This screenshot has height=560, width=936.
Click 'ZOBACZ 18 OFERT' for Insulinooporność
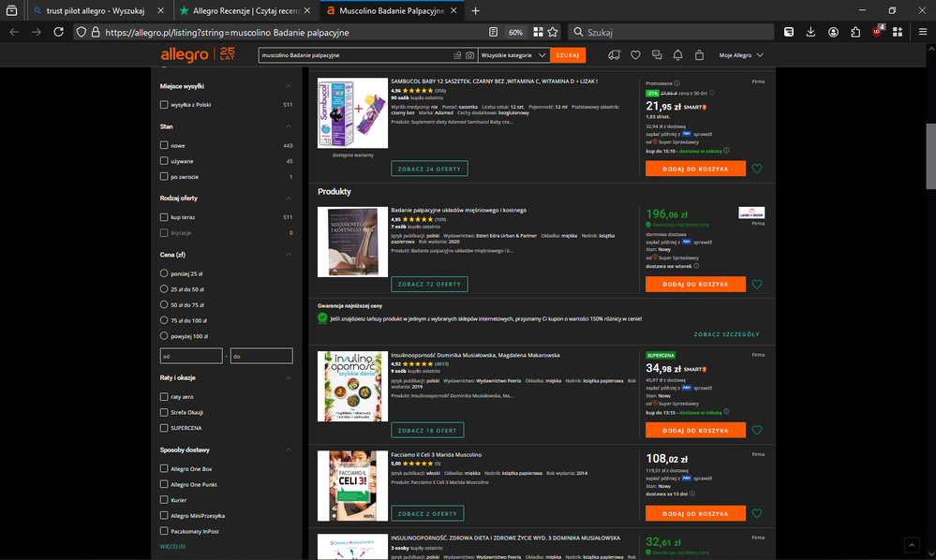427,430
